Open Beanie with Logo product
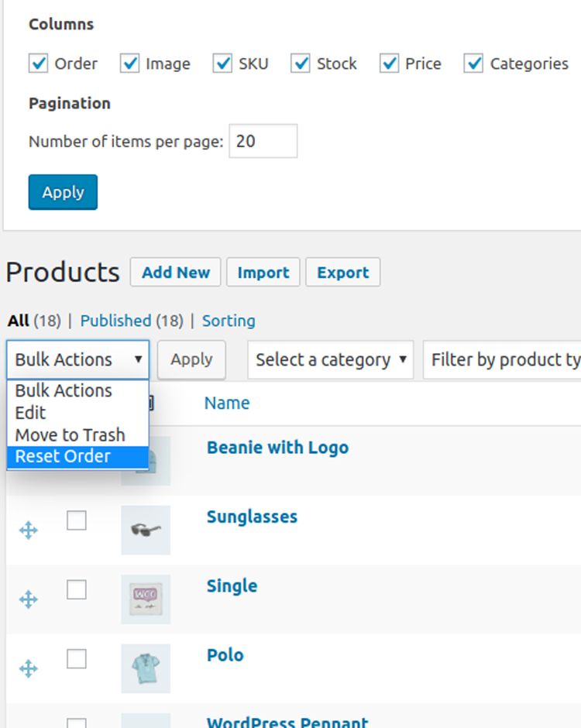Screen dimensions: 581x728 [x=278, y=448]
